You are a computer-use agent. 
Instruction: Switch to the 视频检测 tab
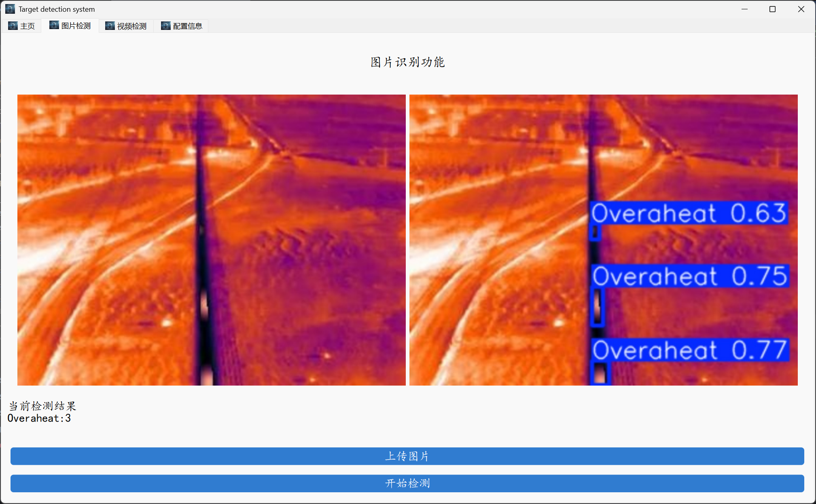click(x=131, y=26)
